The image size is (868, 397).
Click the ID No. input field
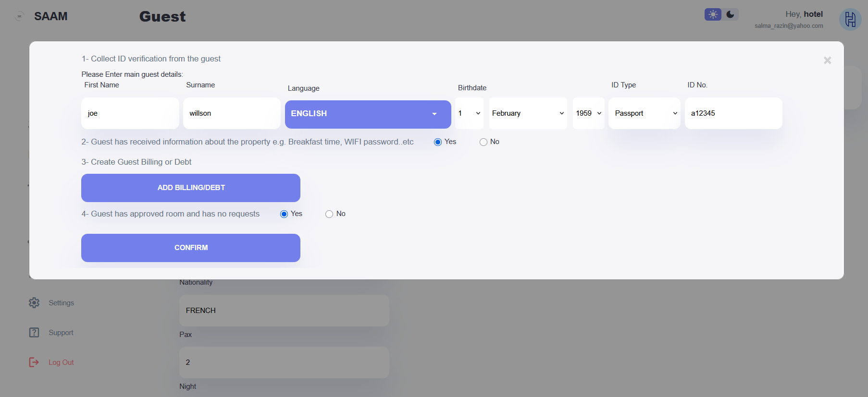733,113
